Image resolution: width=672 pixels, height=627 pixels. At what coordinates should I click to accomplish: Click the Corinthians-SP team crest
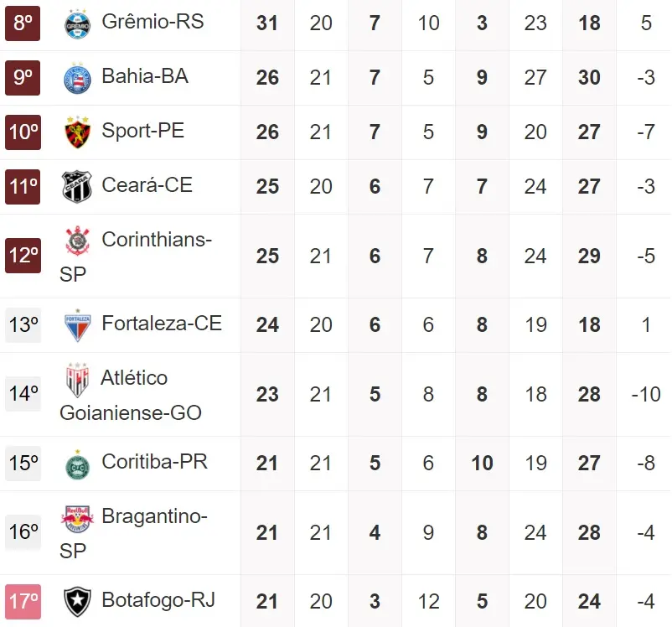[77, 241]
